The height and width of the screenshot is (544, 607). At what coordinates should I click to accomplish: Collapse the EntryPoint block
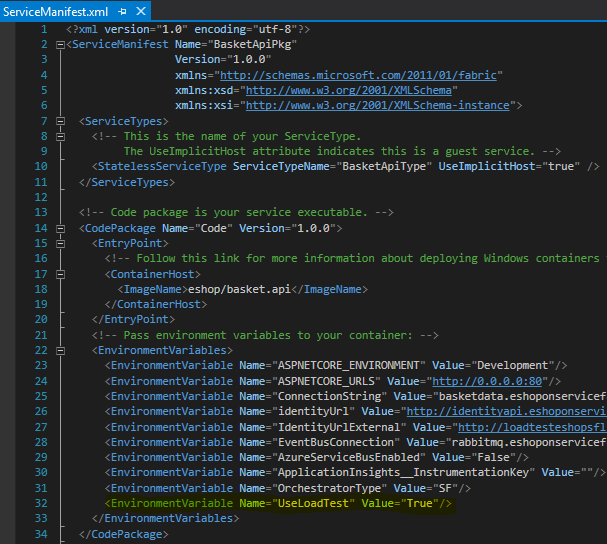pyautogui.click(x=59, y=243)
